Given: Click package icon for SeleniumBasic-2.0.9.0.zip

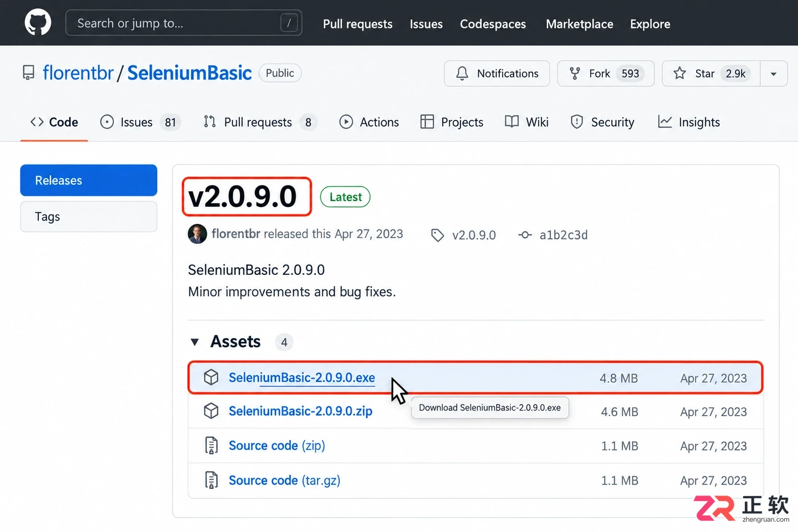Looking at the screenshot, I should (x=211, y=411).
